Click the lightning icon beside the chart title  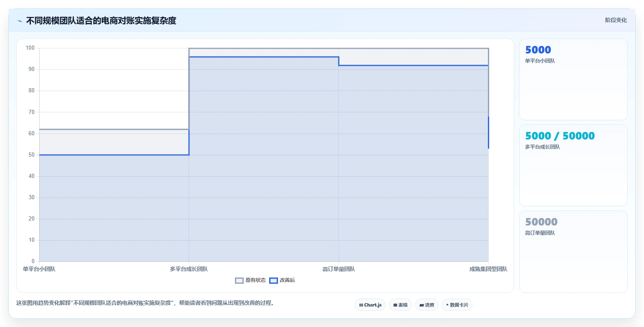coord(20,21)
